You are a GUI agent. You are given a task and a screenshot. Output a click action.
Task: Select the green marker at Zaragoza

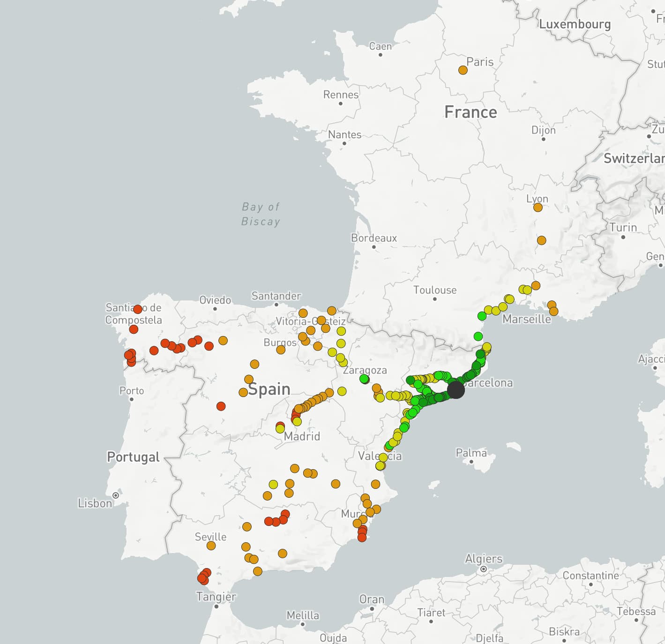[x=364, y=378]
